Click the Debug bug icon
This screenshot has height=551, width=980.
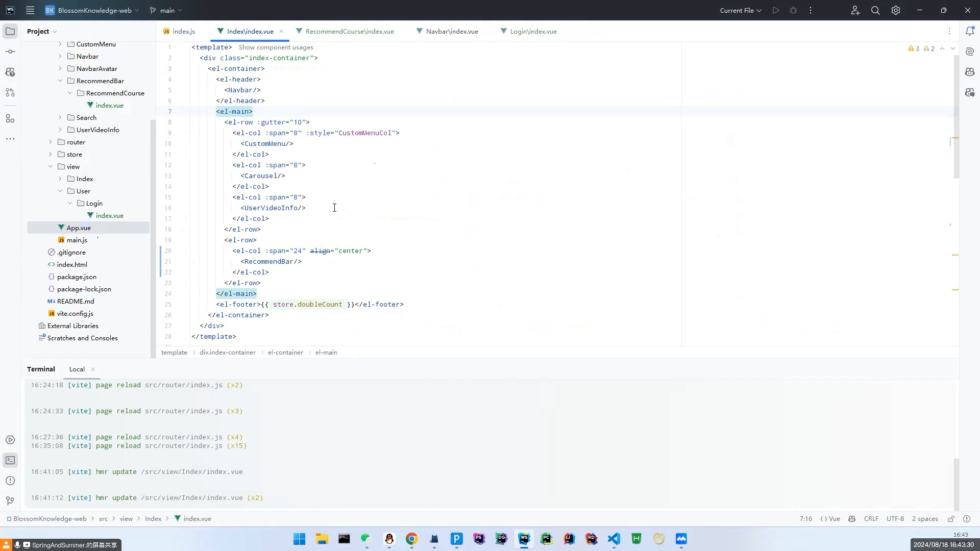point(793,10)
